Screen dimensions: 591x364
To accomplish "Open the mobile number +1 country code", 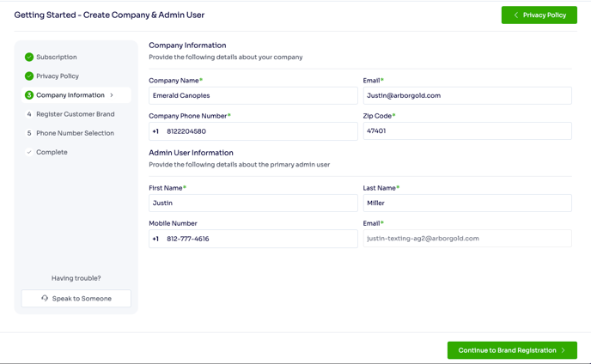I will coord(155,239).
